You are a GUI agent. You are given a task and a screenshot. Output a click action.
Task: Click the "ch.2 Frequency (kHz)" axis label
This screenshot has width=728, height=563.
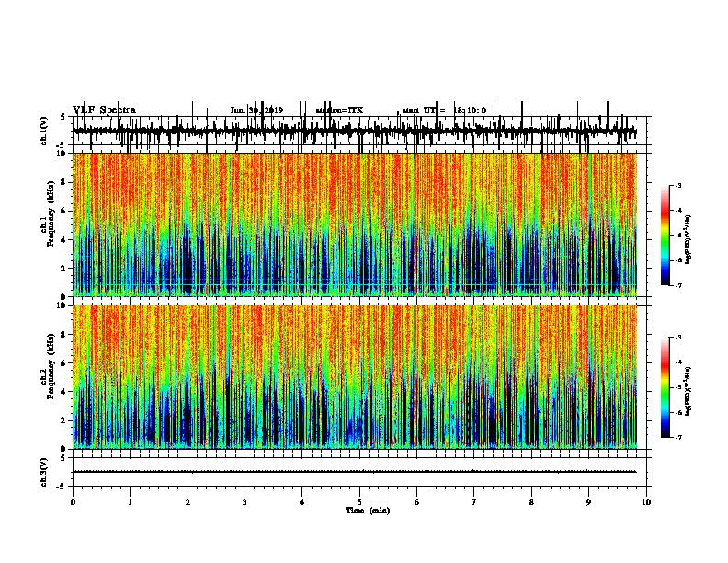click(x=48, y=366)
